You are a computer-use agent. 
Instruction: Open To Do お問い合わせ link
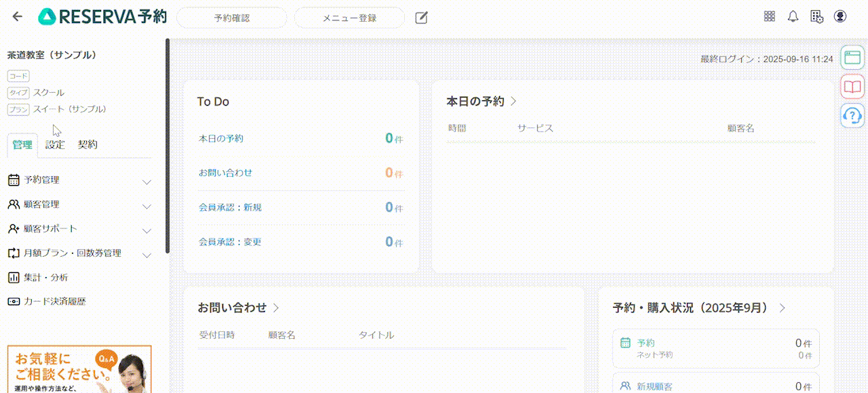226,173
